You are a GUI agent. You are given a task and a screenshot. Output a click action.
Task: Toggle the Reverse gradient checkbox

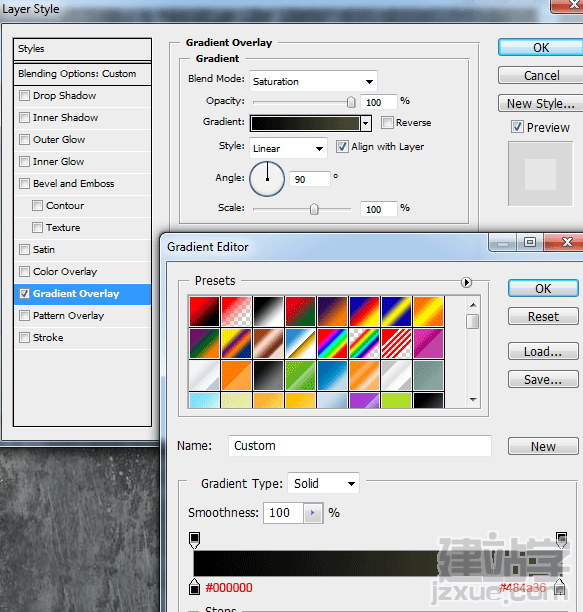tap(387, 123)
